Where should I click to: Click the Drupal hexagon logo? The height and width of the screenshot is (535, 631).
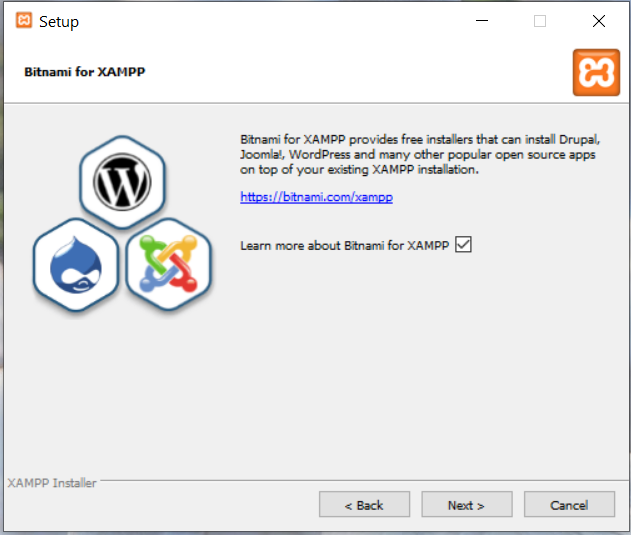76,264
